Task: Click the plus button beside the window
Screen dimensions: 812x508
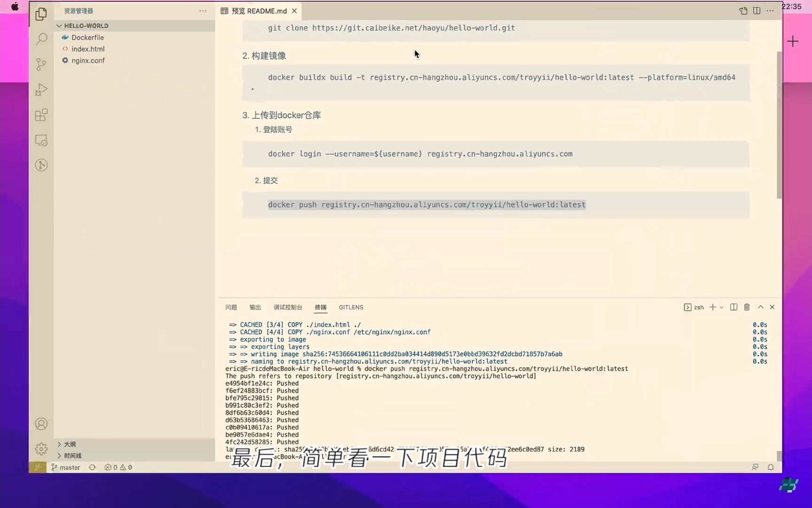Action: 793,41
